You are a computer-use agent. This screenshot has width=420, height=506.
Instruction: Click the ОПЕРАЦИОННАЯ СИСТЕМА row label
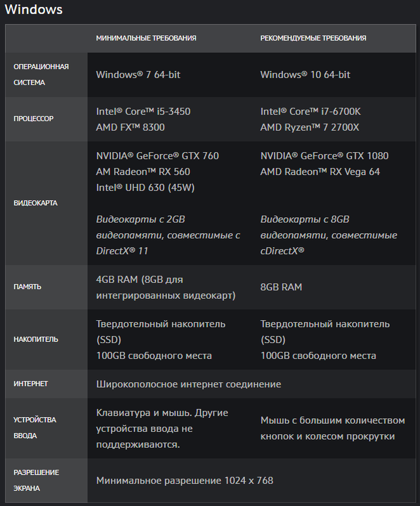click(x=41, y=75)
